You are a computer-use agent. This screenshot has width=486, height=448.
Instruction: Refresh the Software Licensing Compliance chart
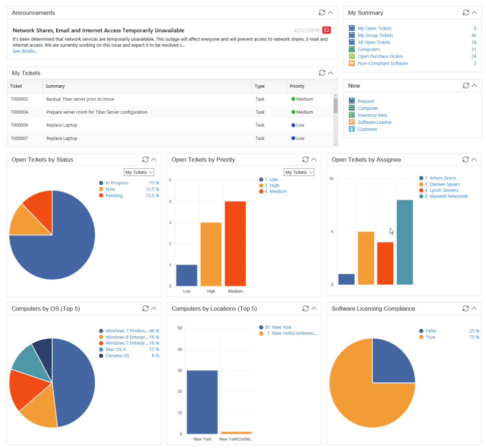coord(465,308)
